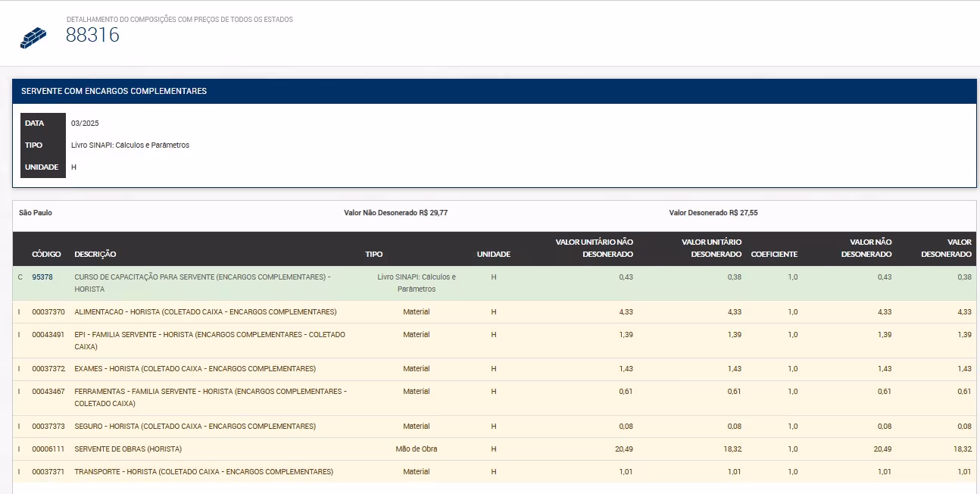This screenshot has width=980, height=494.
Task: Click the 'Ferramentas - Familia Servente' description
Action: click(x=211, y=398)
